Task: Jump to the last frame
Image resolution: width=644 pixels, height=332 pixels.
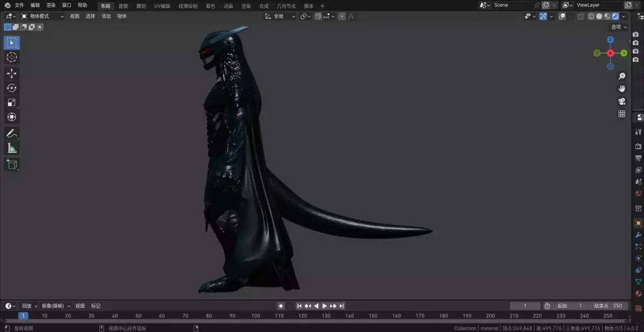Action: click(x=341, y=306)
